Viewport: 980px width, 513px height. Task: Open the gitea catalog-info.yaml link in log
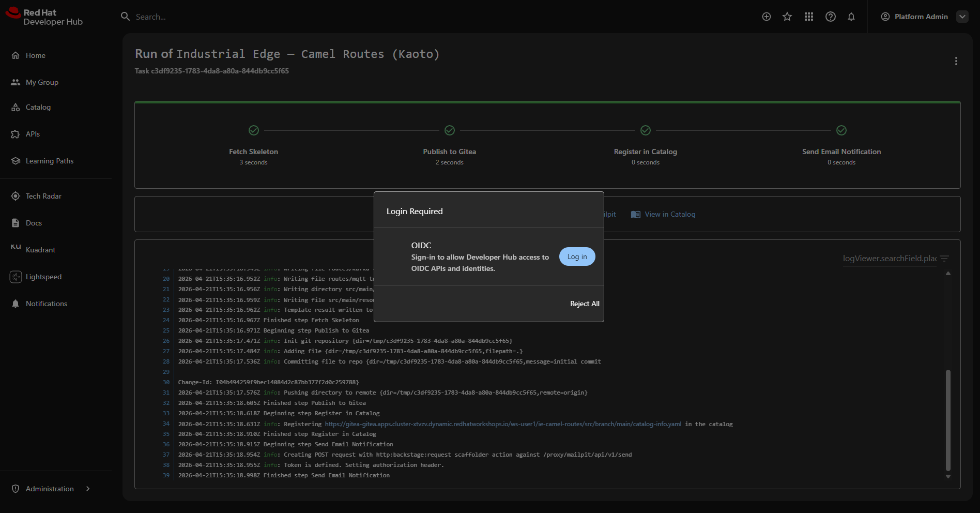tap(503, 424)
